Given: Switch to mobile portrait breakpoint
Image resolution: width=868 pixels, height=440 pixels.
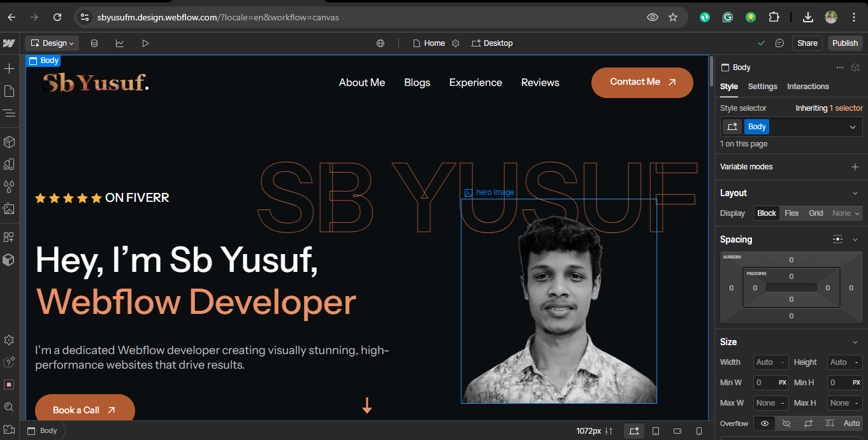Looking at the screenshot, I should click(699, 431).
